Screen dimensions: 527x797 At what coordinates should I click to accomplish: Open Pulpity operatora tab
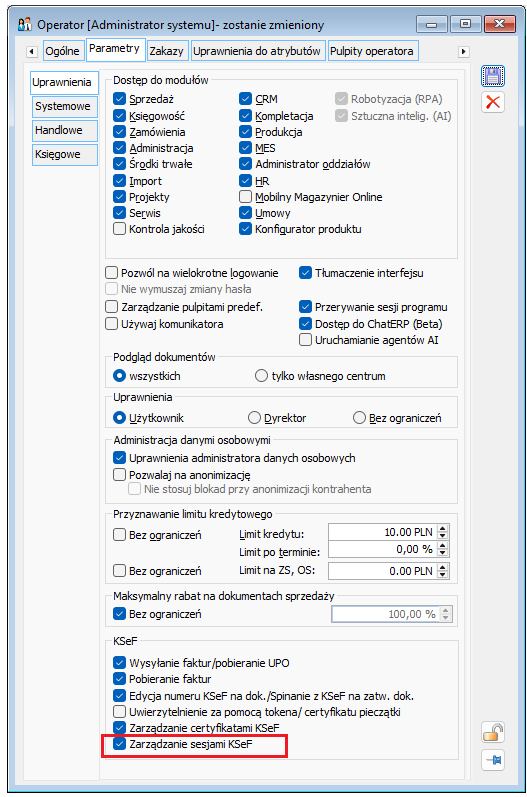(x=372, y=51)
